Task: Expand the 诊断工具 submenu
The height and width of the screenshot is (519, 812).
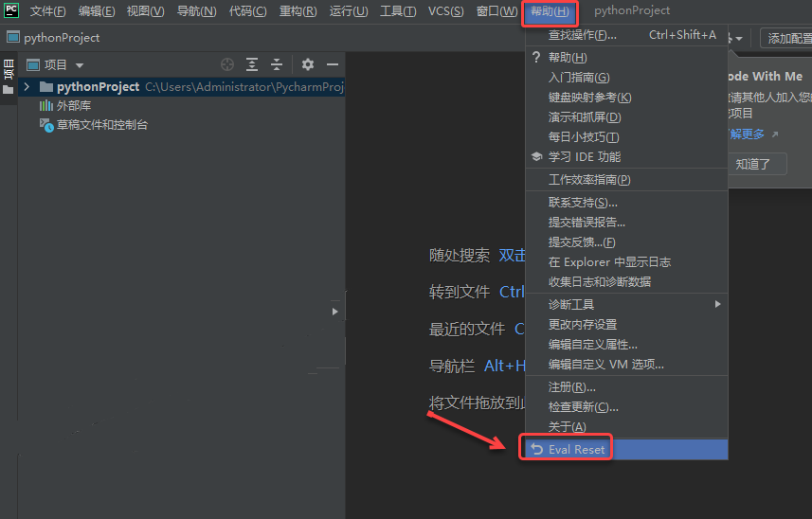Action: pos(626,305)
